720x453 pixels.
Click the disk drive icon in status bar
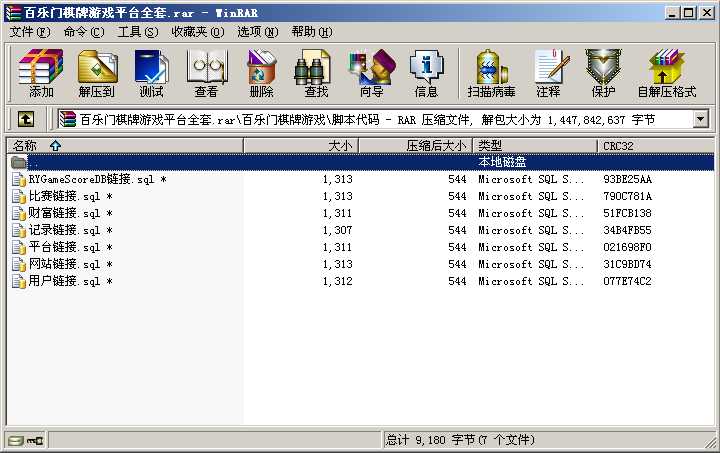click(x=16, y=441)
